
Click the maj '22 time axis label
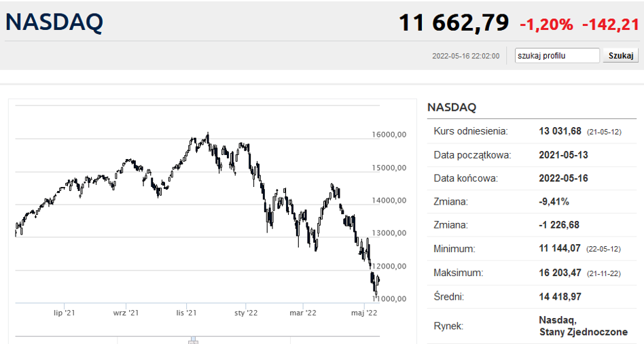(363, 313)
